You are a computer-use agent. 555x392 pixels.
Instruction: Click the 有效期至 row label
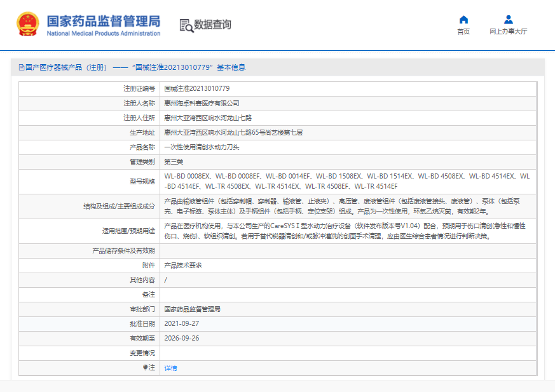click(142, 339)
